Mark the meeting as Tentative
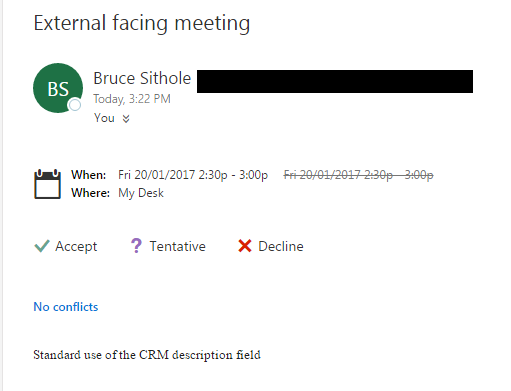 168,246
